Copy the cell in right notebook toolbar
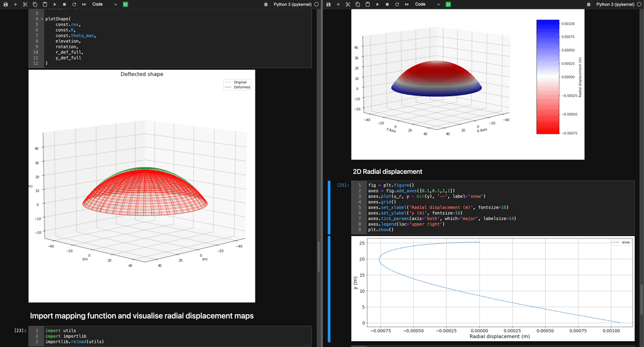Image resolution: width=644 pixels, height=347 pixels. 358,4
